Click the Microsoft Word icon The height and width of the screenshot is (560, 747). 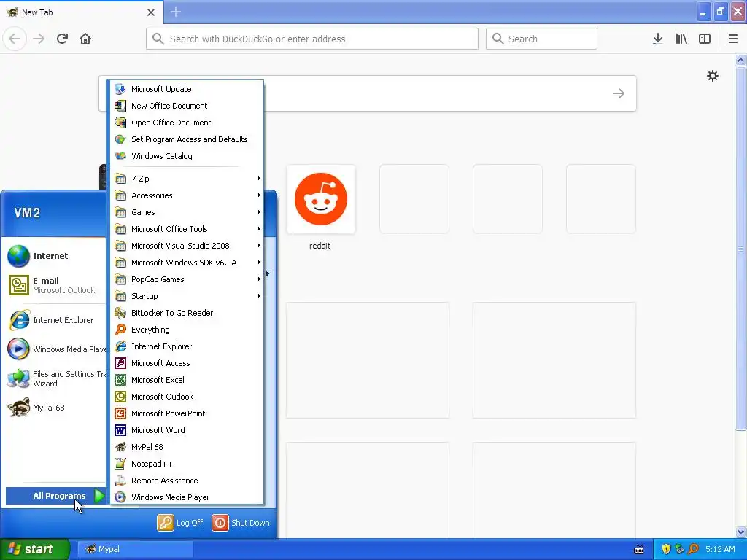(120, 430)
